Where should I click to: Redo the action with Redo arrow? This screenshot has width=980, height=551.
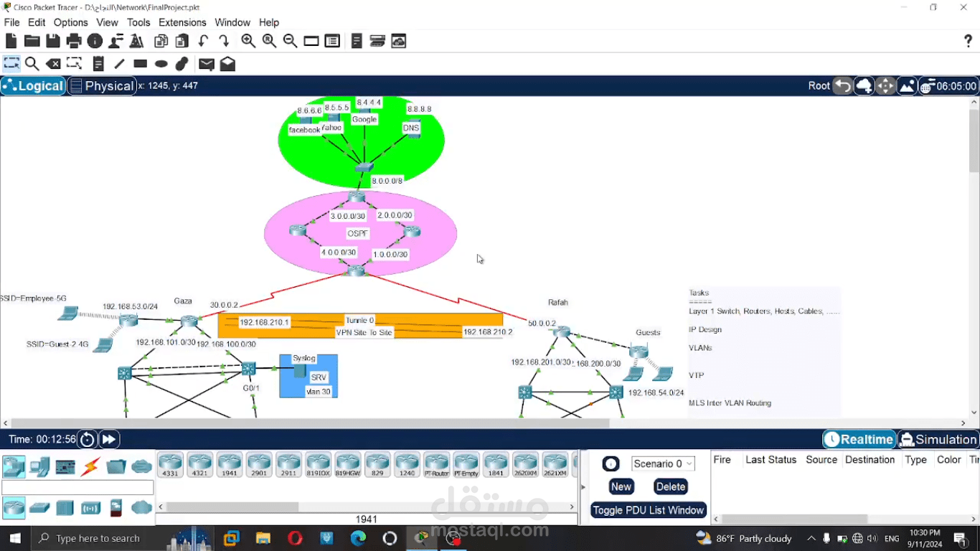[x=224, y=42]
